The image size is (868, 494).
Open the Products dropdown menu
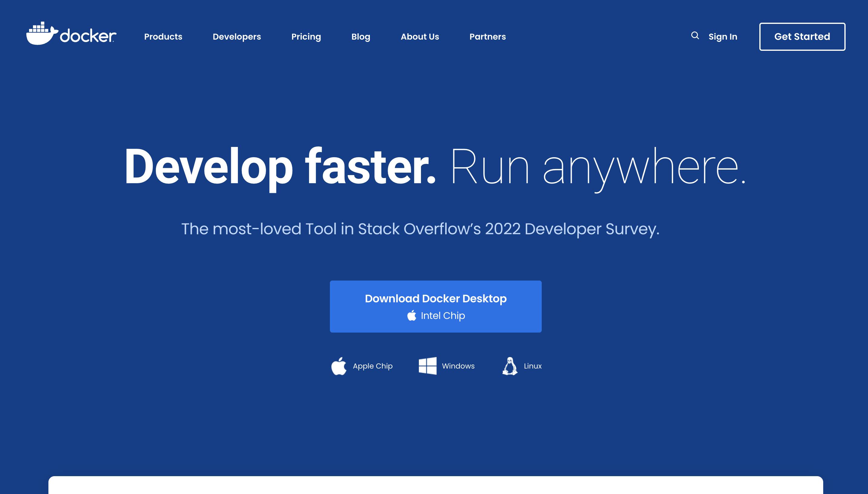(163, 36)
